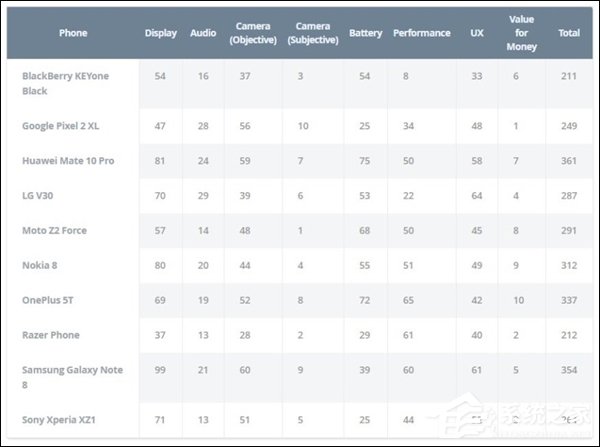Select Huawei Mate 10 Pro in the table
600x447 pixels.
click(68, 161)
